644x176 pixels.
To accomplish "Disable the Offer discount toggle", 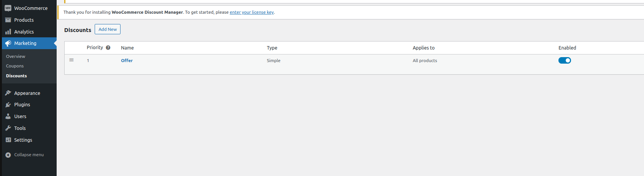I will (x=565, y=61).
